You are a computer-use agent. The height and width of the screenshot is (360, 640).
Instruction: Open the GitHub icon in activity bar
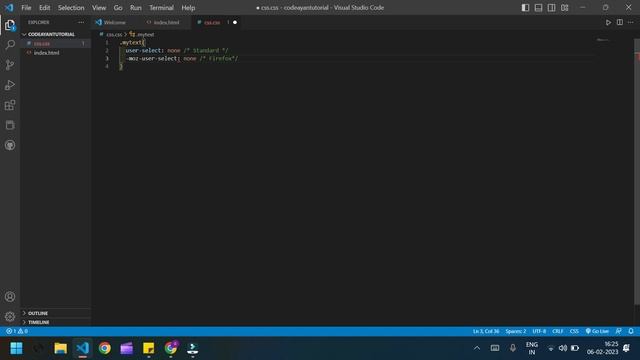coord(10,145)
